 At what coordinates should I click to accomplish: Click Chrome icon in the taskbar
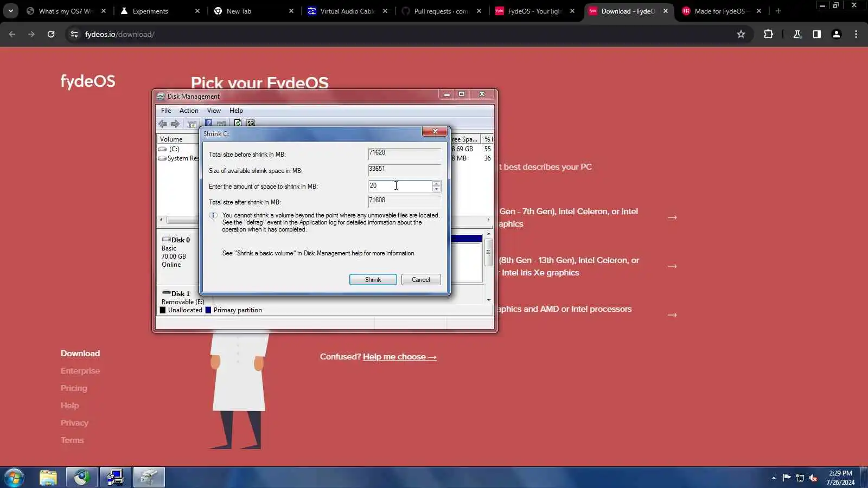point(82,478)
